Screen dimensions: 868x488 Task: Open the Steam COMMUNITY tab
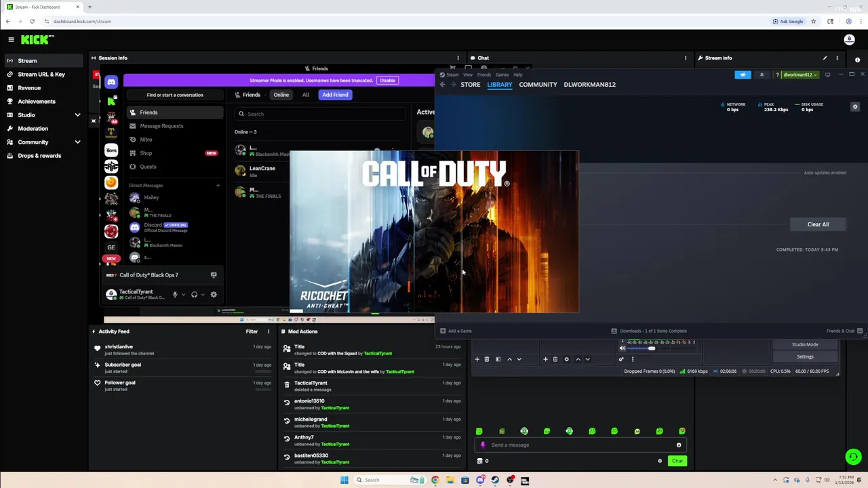pyautogui.click(x=538, y=85)
